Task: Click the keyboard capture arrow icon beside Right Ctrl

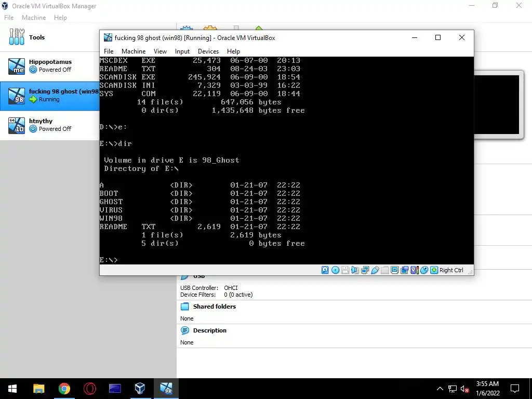Action: (x=434, y=270)
